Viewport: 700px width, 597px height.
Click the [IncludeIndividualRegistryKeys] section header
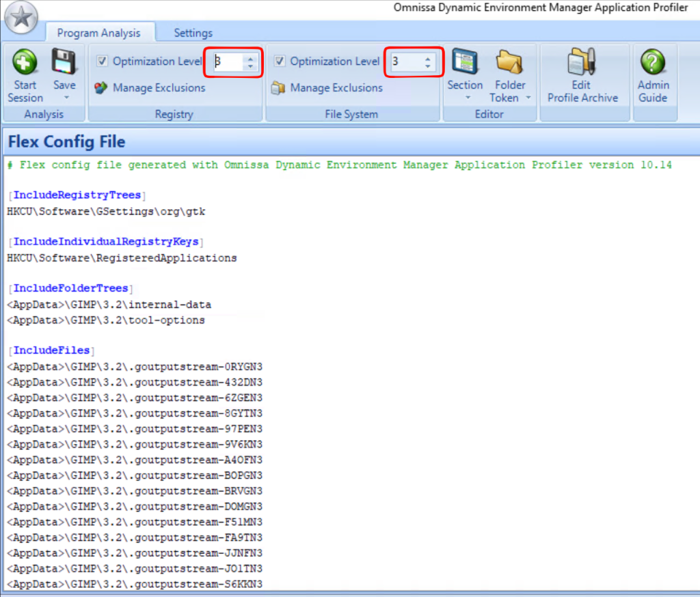coord(106,242)
